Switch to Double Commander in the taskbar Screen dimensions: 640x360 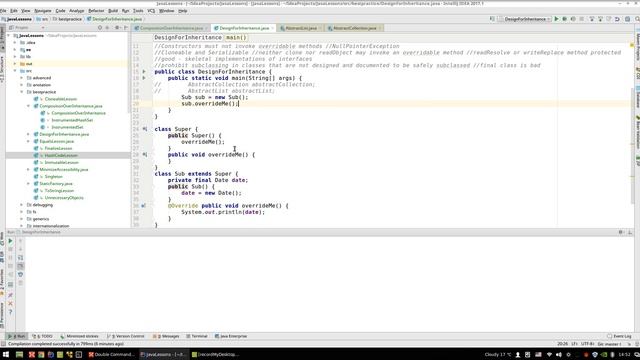111,354
